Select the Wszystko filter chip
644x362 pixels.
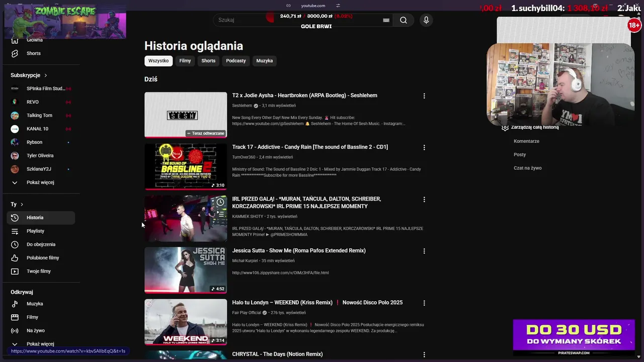pos(158,61)
